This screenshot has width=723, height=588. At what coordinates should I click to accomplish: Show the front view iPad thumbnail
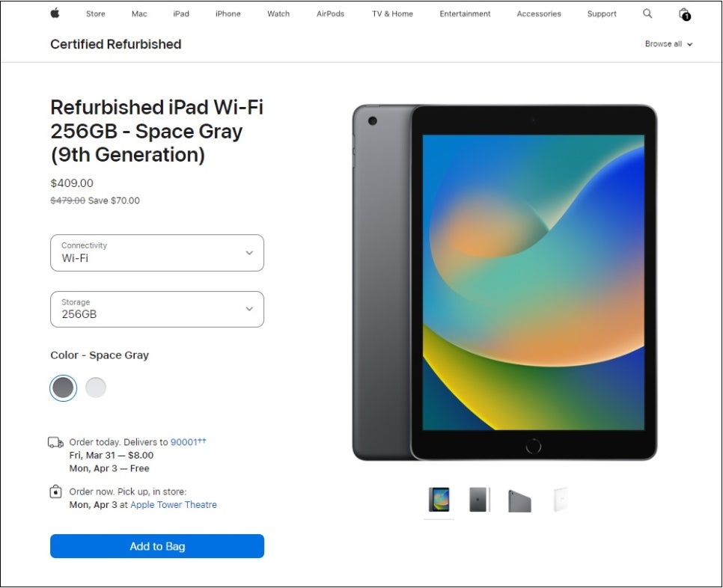439,500
